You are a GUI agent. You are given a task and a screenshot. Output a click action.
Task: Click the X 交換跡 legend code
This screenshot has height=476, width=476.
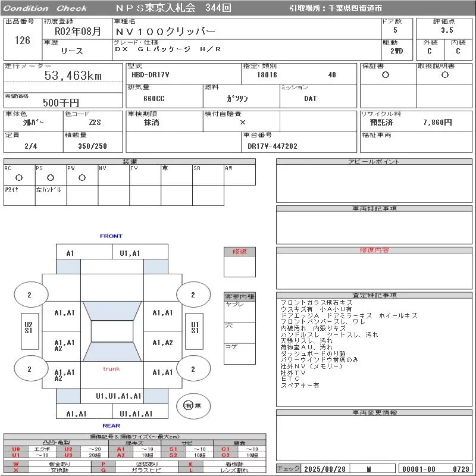click(x=15, y=470)
